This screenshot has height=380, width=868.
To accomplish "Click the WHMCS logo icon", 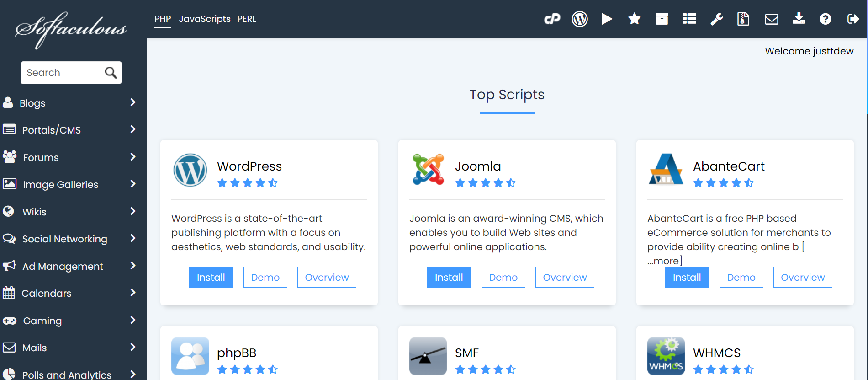I will coord(666,356).
